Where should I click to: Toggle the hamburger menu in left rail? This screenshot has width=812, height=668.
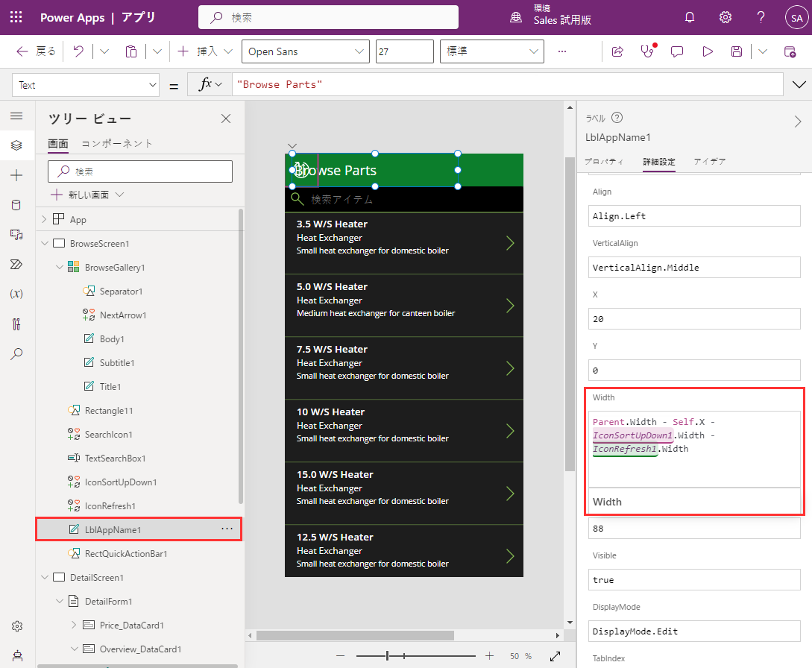point(16,116)
